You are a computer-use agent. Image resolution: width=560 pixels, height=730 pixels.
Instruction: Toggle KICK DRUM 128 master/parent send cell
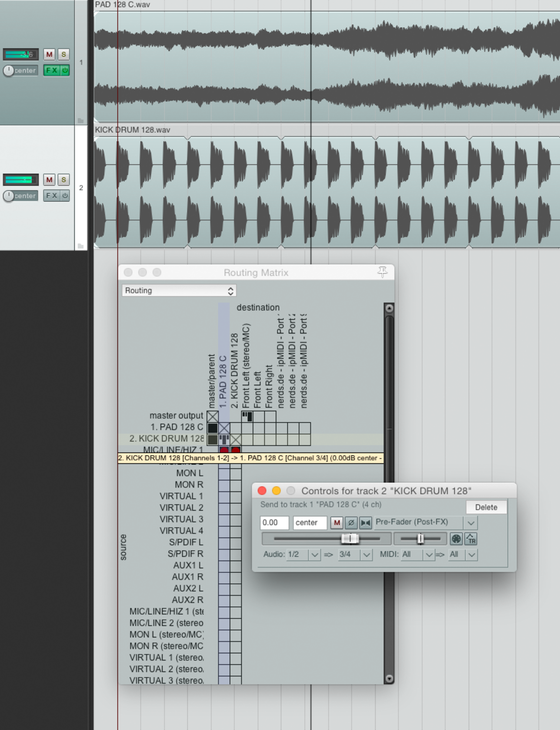pos(213,439)
